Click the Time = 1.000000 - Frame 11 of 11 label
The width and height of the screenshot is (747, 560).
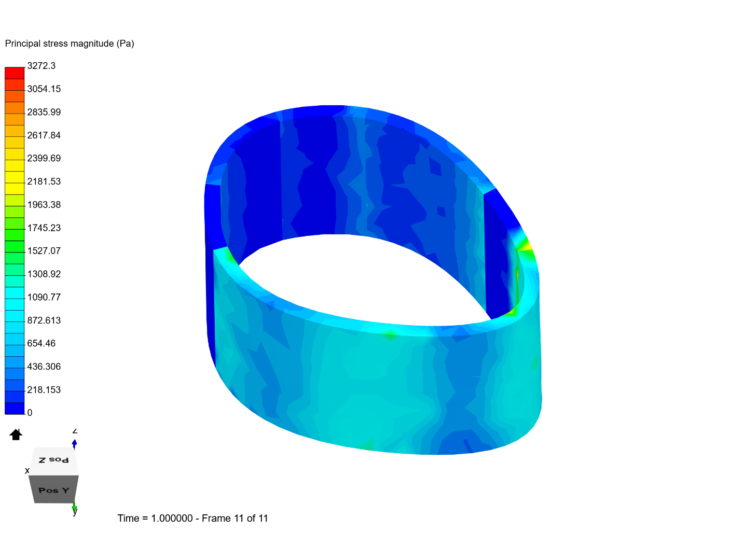(x=193, y=518)
